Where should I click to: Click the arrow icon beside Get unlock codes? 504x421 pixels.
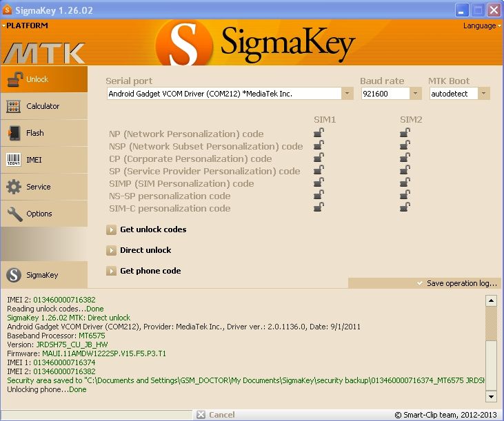(x=111, y=230)
